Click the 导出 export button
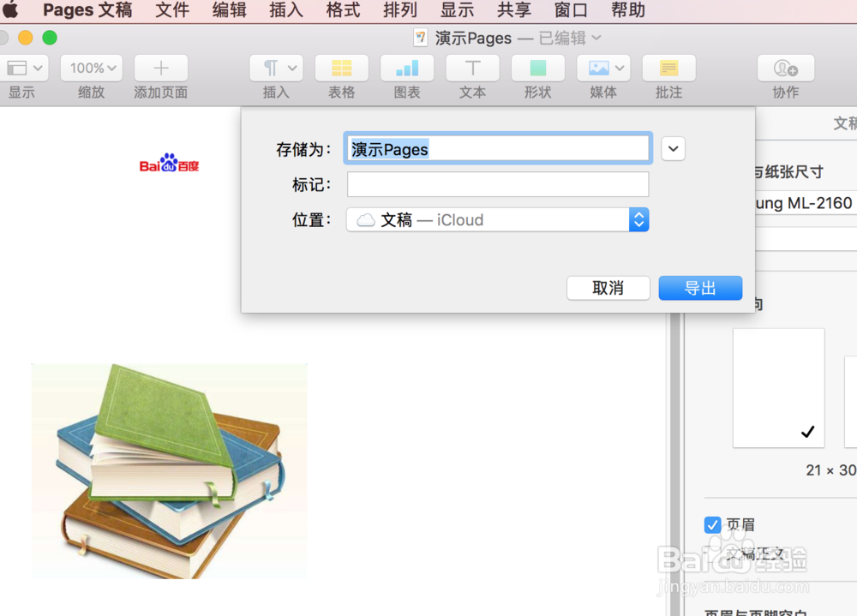 pos(700,288)
